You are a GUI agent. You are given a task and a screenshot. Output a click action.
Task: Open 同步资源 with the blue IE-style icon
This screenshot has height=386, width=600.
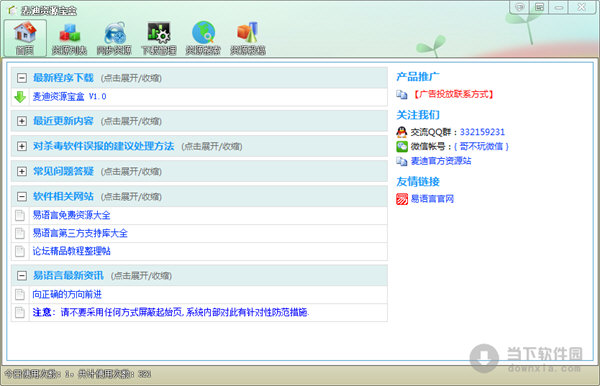[x=114, y=38]
